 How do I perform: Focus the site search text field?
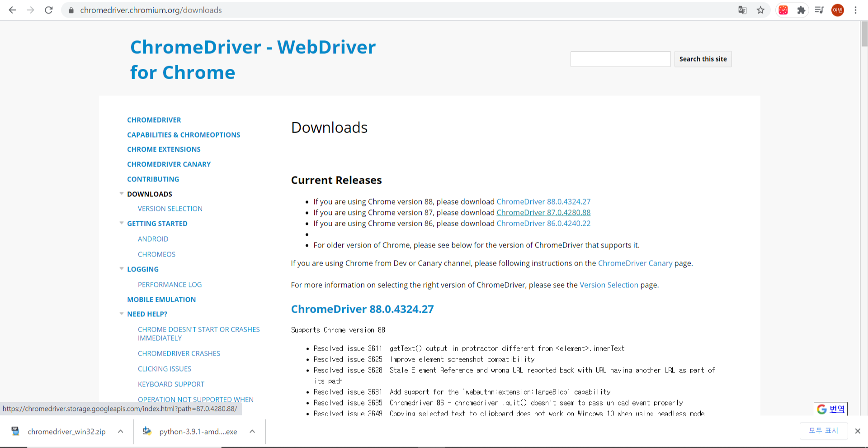tap(620, 59)
